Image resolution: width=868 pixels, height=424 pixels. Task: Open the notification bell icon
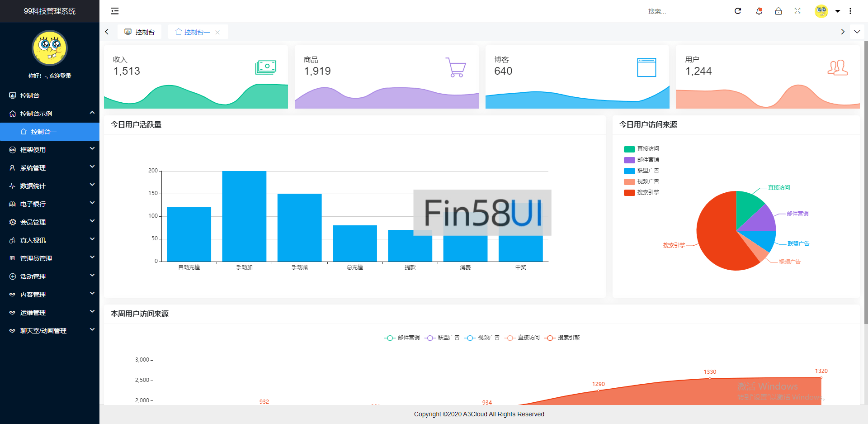759,11
